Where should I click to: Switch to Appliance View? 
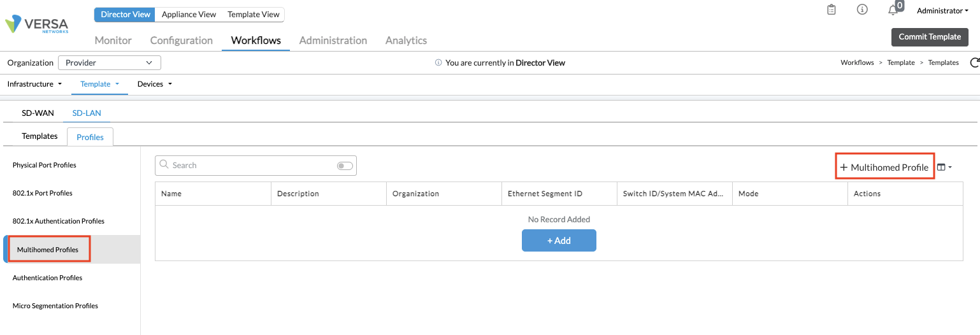(x=189, y=14)
